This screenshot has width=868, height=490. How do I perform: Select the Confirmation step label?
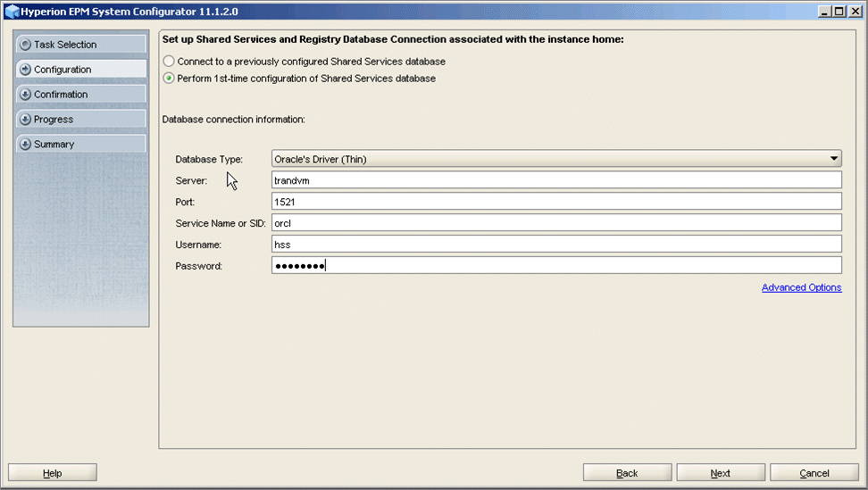(61, 95)
